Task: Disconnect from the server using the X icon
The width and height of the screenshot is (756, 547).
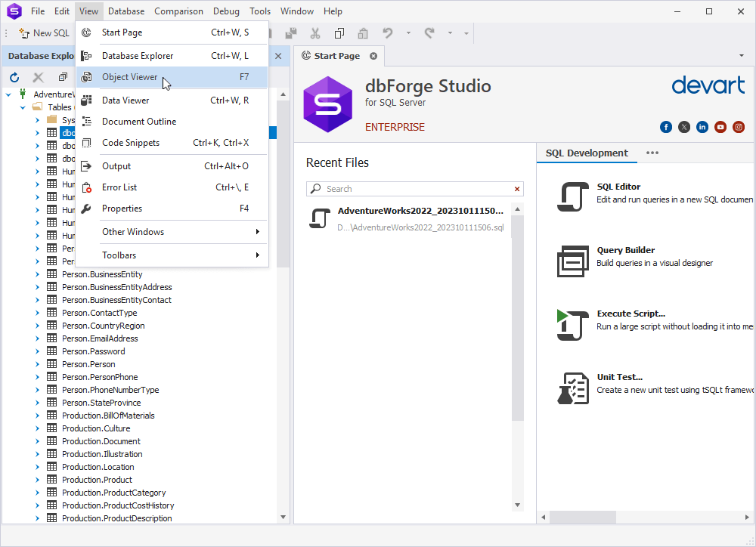Action: click(x=38, y=77)
